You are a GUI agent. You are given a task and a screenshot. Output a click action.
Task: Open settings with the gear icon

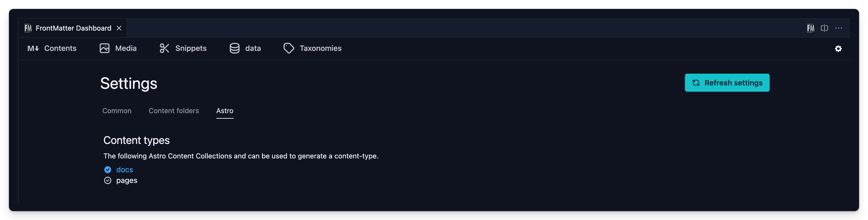[839, 49]
